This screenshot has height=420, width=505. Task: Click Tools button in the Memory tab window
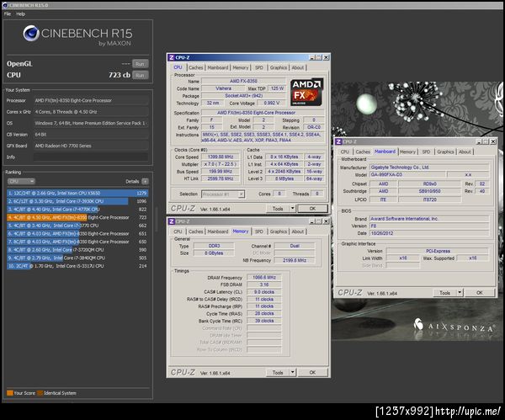(278, 372)
